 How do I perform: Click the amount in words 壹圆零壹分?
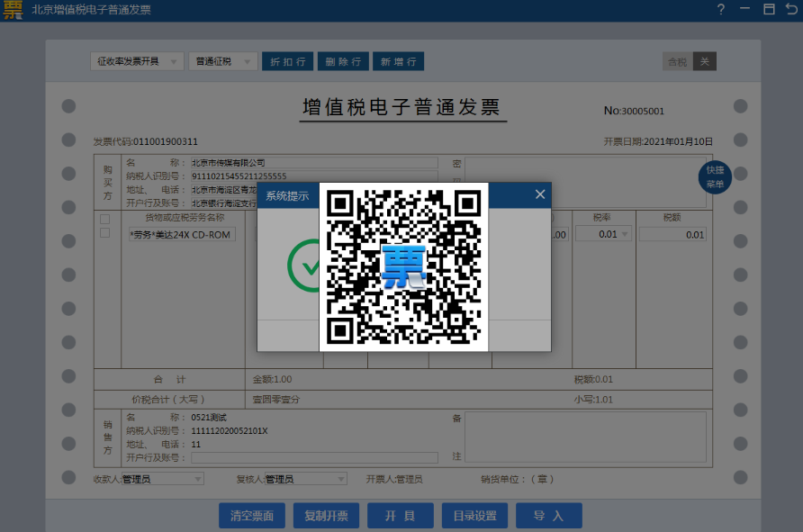pos(276,400)
